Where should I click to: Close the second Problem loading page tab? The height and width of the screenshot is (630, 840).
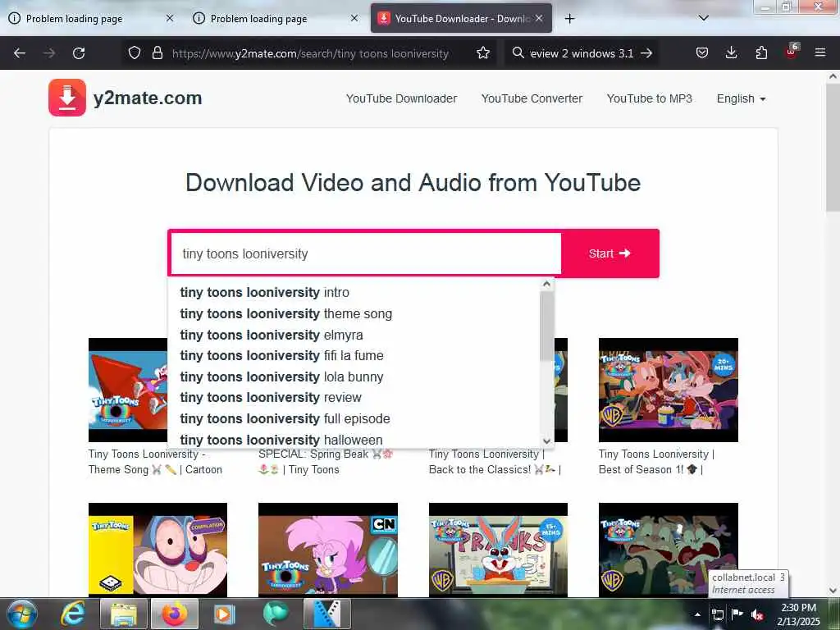[x=354, y=18]
